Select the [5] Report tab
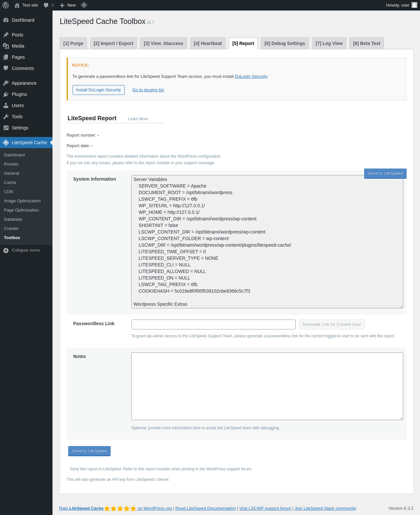This screenshot has height=515, width=420. pos(243,43)
